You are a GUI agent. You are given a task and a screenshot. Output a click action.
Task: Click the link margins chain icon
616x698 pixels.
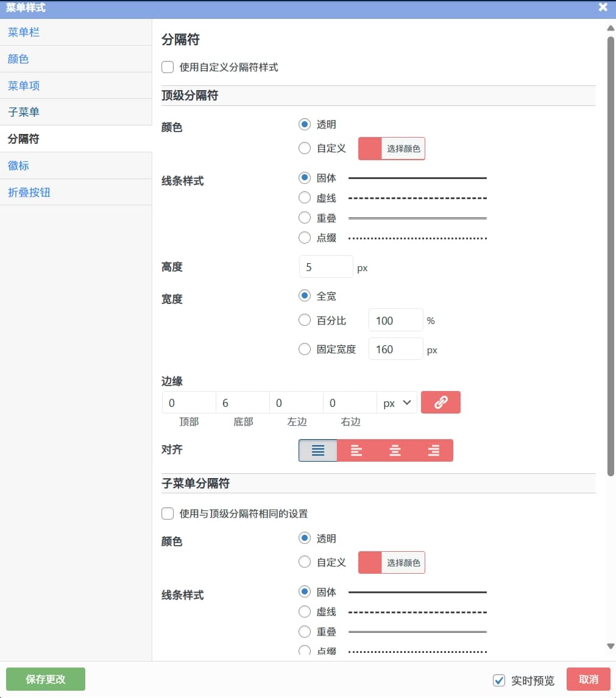pyautogui.click(x=441, y=403)
